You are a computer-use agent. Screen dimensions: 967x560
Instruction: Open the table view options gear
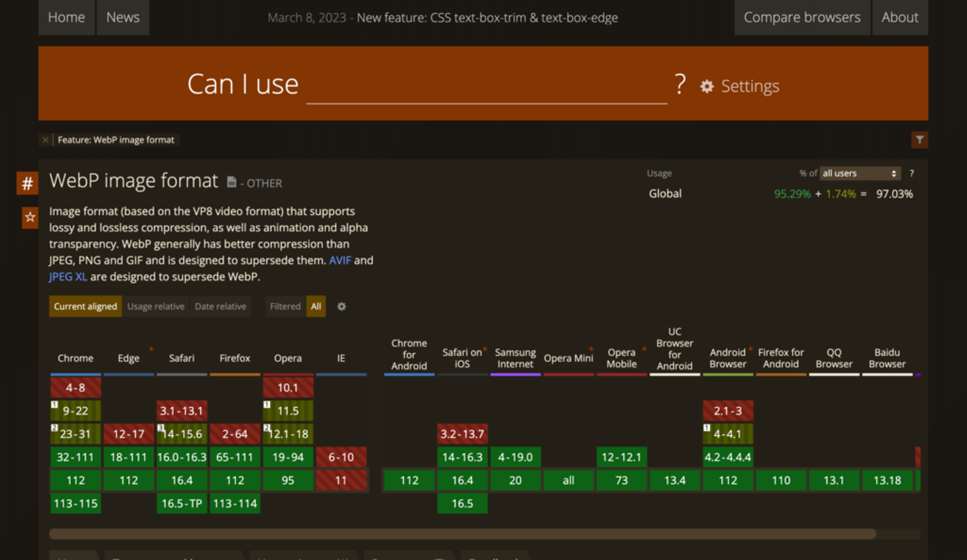point(341,306)
